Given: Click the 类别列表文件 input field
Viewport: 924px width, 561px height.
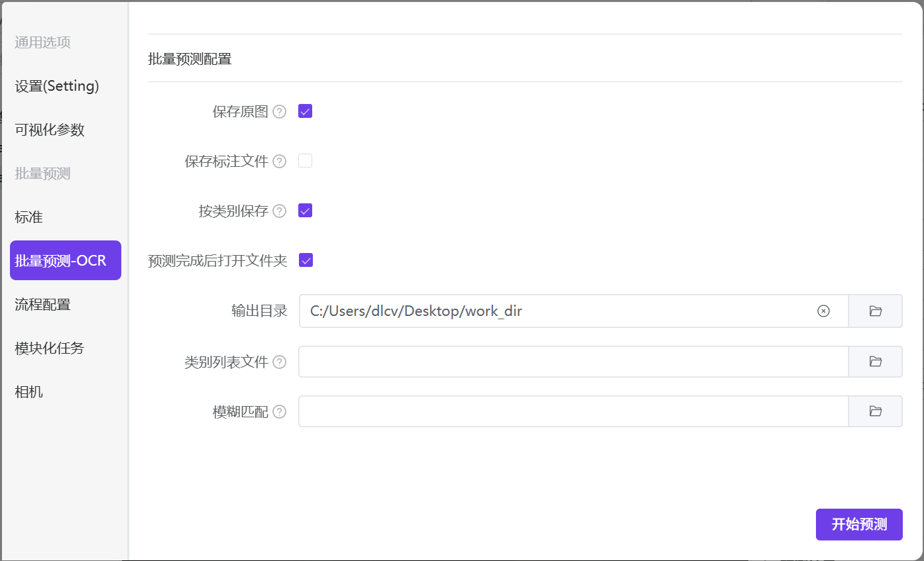Looking at the screenshot, I should [573, 362].
